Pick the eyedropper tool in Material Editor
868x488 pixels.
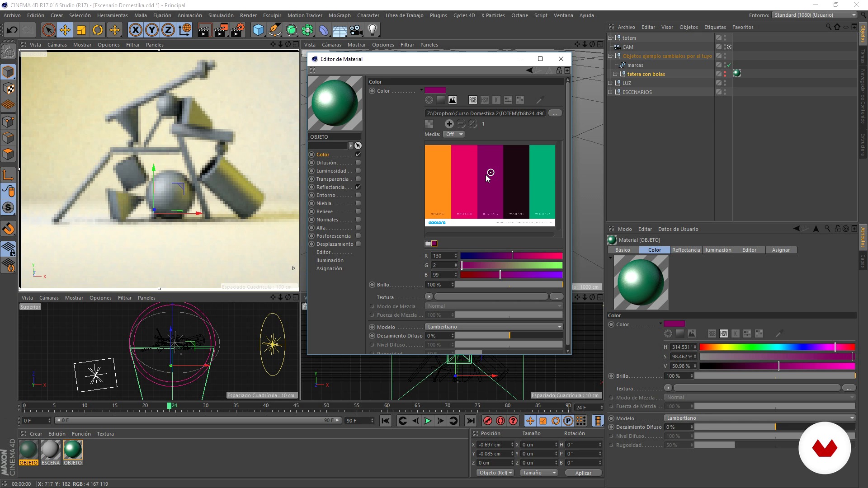(539, 100)
